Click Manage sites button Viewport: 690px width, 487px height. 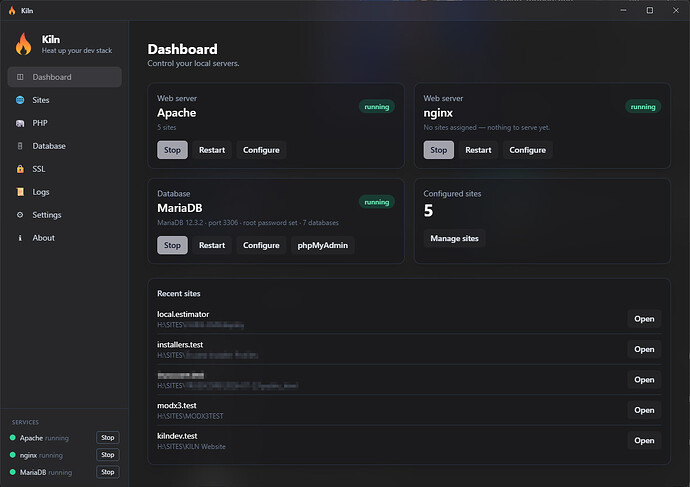click(454, 238)
